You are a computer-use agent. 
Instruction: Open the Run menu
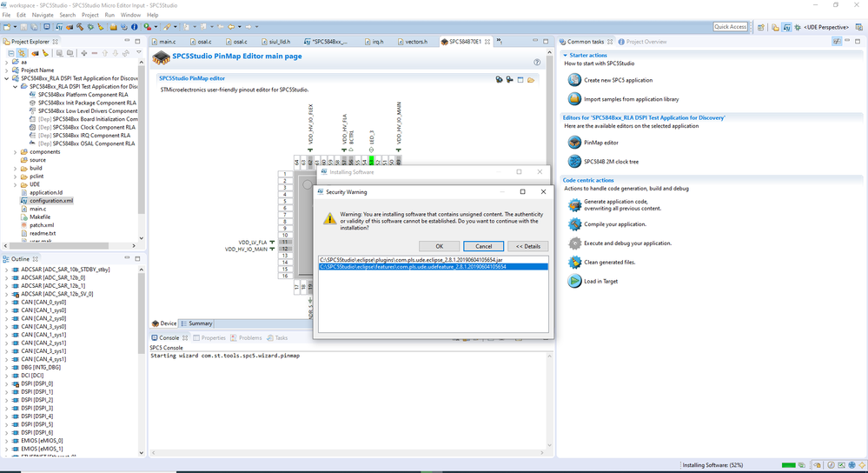(109, 15)
